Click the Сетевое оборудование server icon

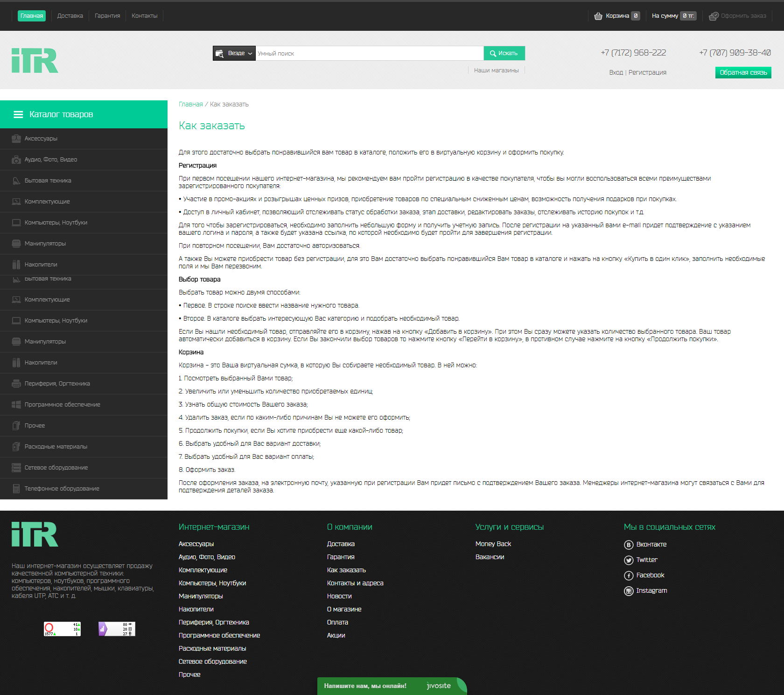(16, 468)
